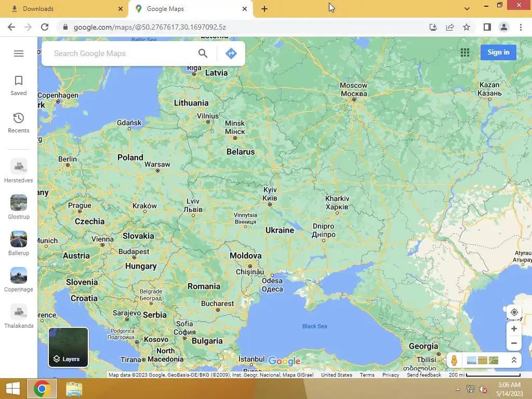This screenshot has width=532, height=399.
Task: Click the Kyiv city label
Action: tap(270, 194)
